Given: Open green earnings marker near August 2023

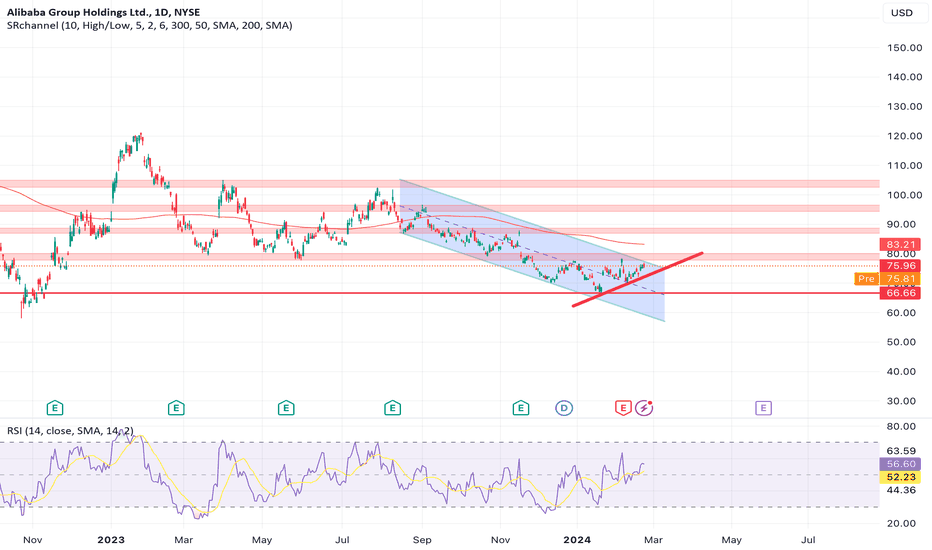Looking at the screenshot, I should tap(392, 408).
